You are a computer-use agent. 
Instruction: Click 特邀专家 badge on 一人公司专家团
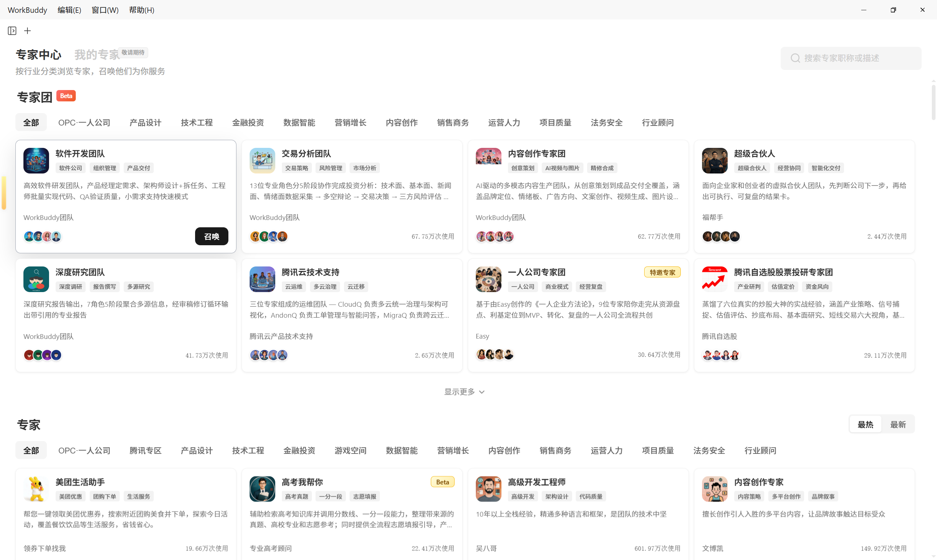pyautogui.click(x=662, y=272)
